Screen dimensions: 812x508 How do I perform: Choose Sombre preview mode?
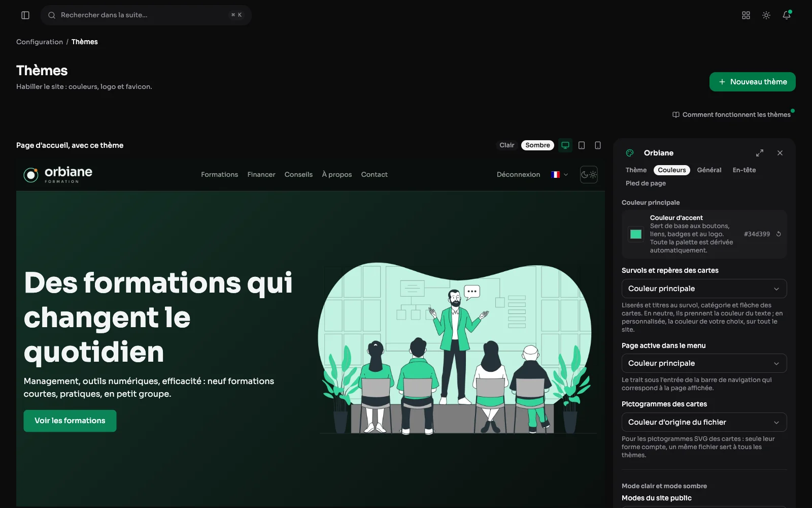click(537, 145)
